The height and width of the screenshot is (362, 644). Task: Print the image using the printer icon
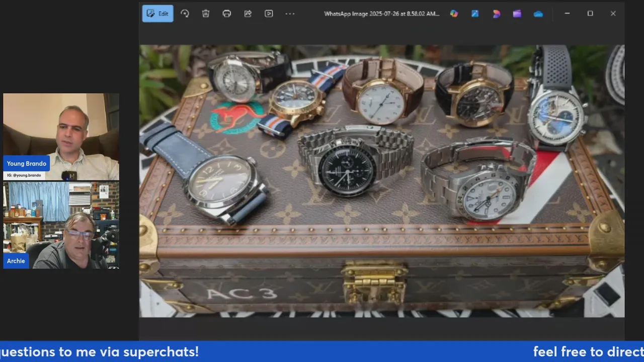point(227,14)
